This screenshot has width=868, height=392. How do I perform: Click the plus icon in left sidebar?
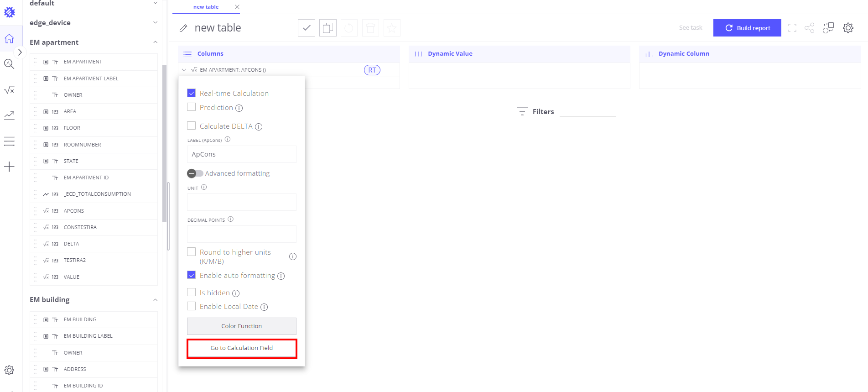pos(9,167)
